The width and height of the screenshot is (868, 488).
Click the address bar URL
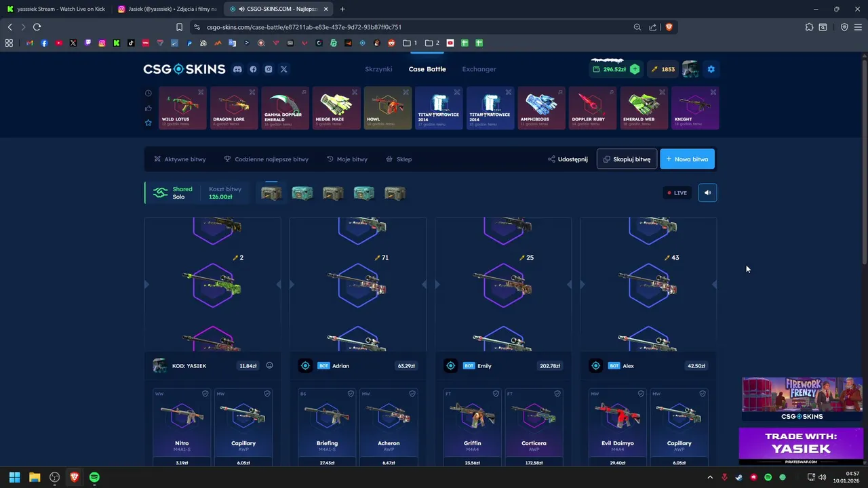(304, 27)
